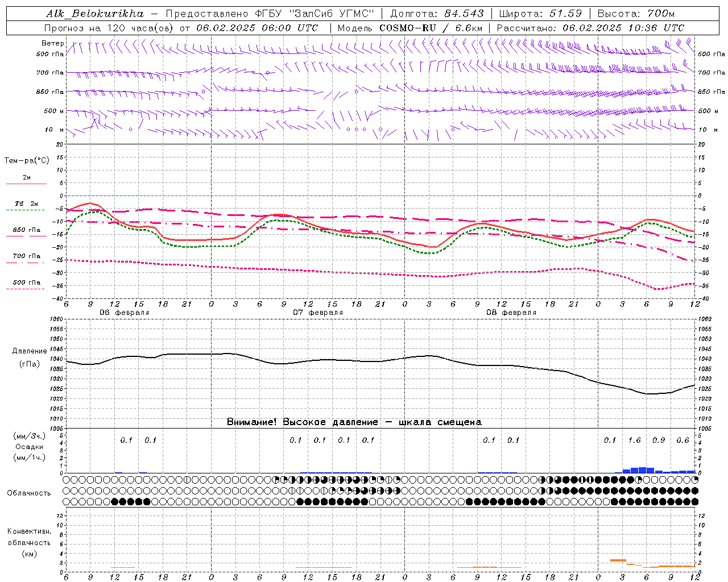This screenshot has height=582, width=728.
Task: Click the computed time Рассчитано: 06.02.2025 10:36 UTC
Action: 590,28
